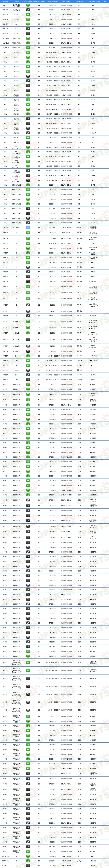Click the G4FG engine code cell
Screen dimensions: 109x868
pyautogui.click(x=93, y=43)
